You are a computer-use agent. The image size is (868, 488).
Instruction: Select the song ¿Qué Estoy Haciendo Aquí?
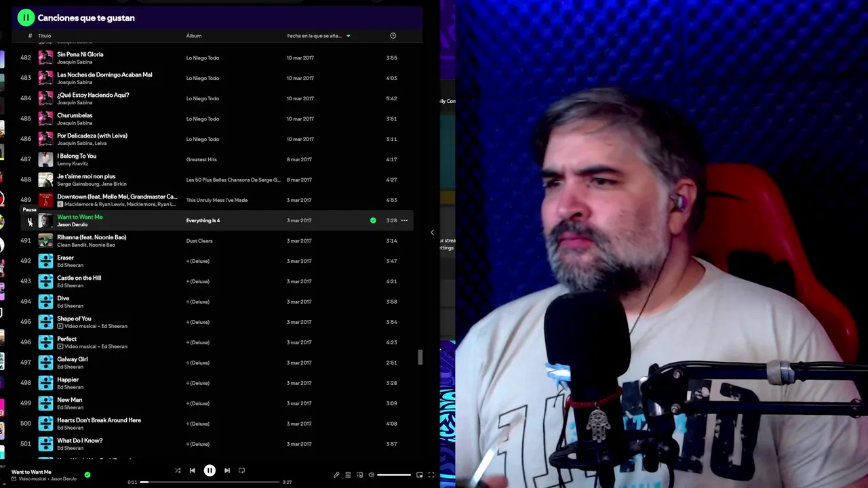click(x=93, y=95)
